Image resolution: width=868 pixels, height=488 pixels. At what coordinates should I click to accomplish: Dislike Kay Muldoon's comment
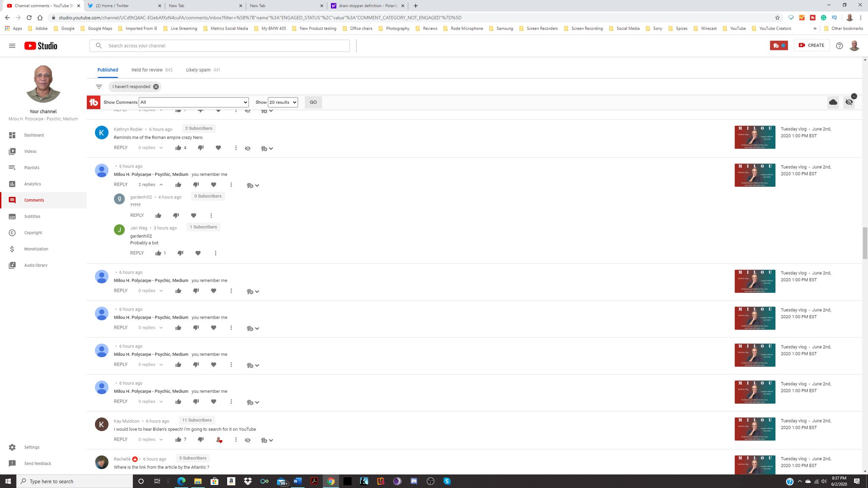tap(201, 440)
